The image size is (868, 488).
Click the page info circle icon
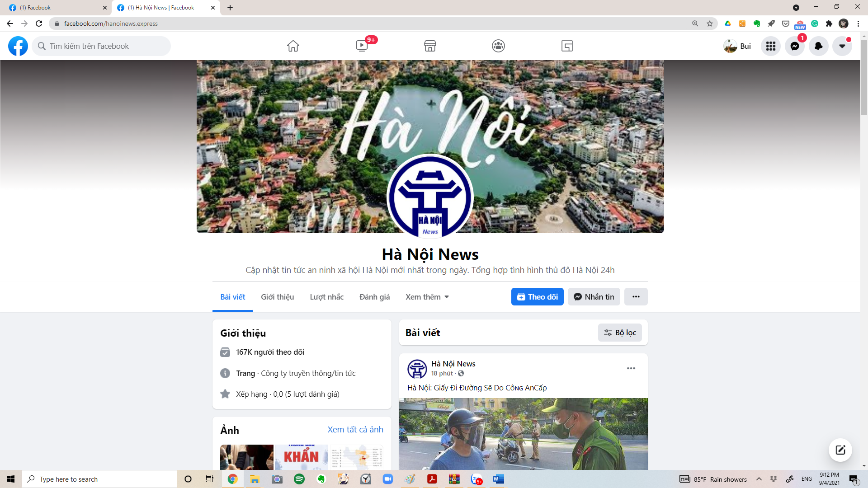(x=225, y=373)
